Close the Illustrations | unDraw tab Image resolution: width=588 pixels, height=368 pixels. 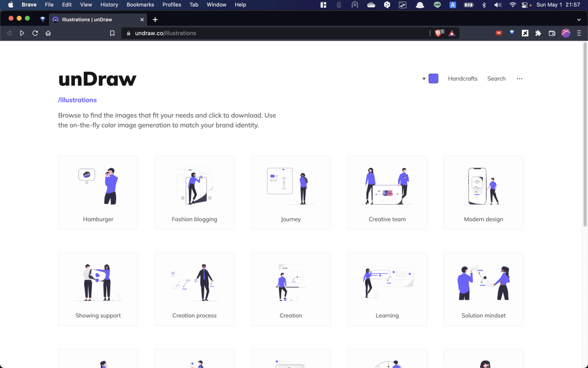point(143,20)
